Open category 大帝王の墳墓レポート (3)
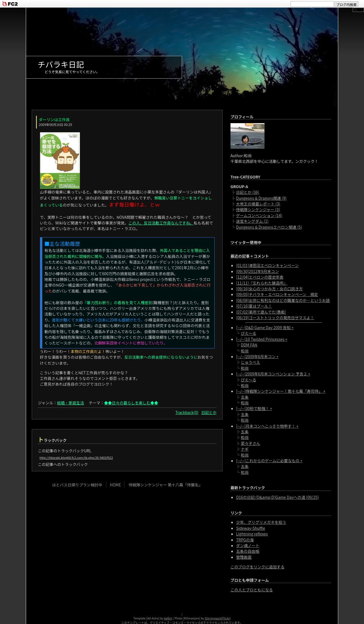 point(258,204)
